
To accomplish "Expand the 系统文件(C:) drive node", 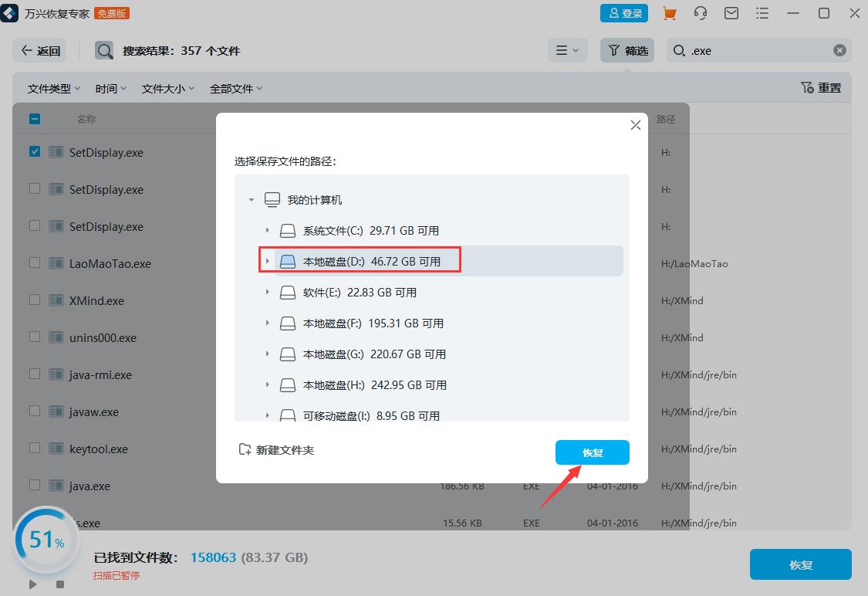I will [x=268, y=231].
